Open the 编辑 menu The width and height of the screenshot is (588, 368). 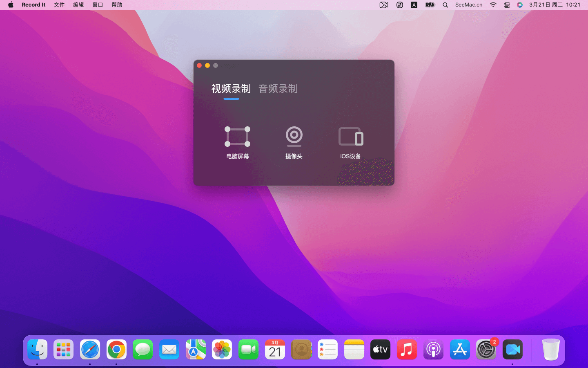78,5
